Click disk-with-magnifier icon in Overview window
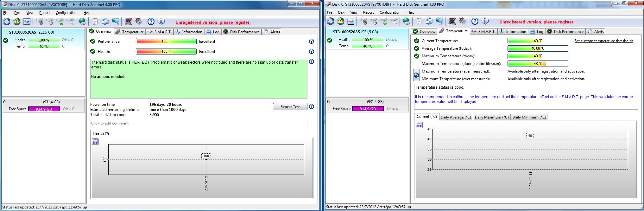This screenshot has width=644, height=211. [x=70, y=22]
